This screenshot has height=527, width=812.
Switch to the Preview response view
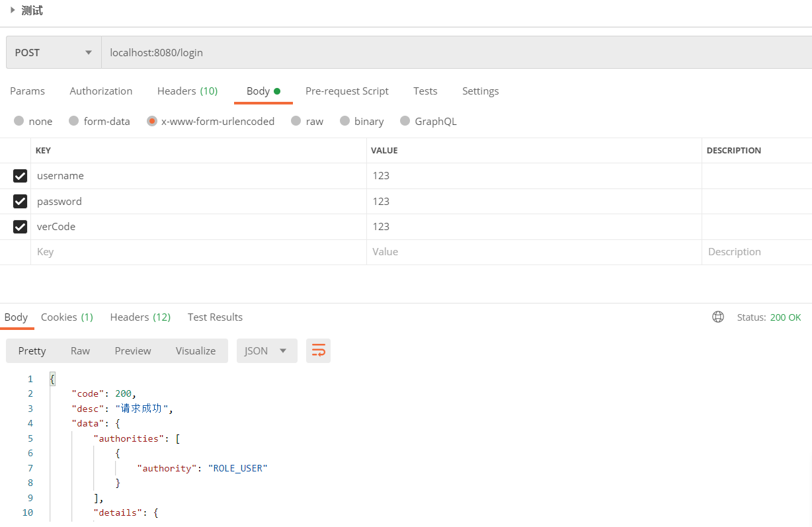[132, 350]
